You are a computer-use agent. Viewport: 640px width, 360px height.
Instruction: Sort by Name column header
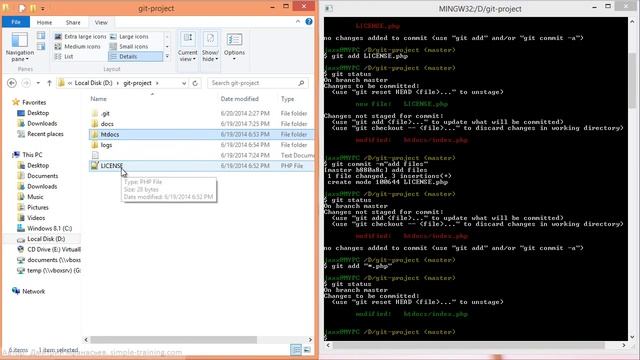98,99
